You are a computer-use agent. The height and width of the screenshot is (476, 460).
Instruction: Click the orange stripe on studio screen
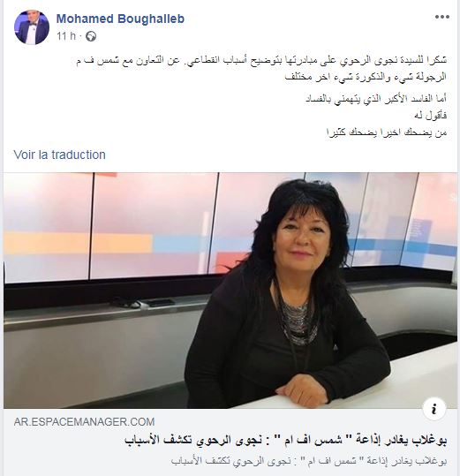78,243
